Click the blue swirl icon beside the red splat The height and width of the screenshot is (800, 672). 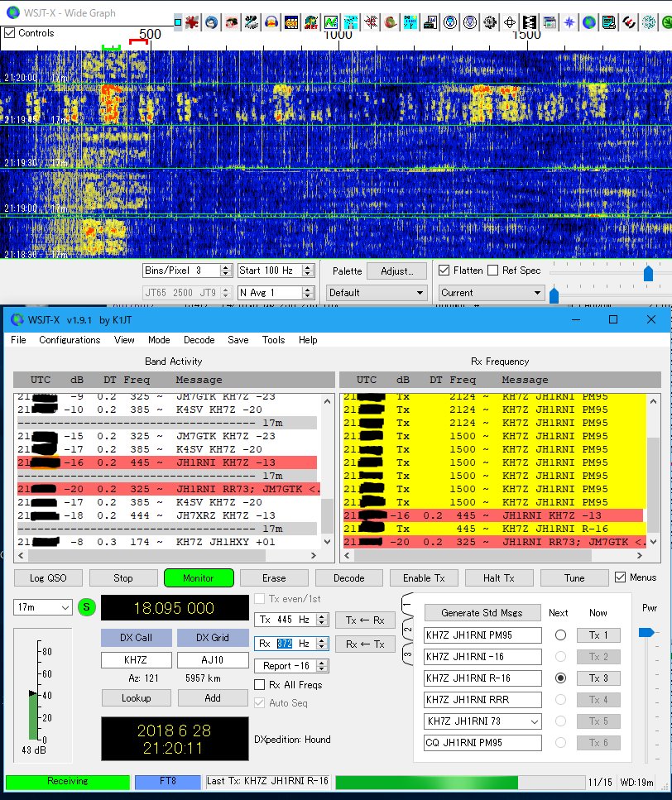click(x=212, y=22)
